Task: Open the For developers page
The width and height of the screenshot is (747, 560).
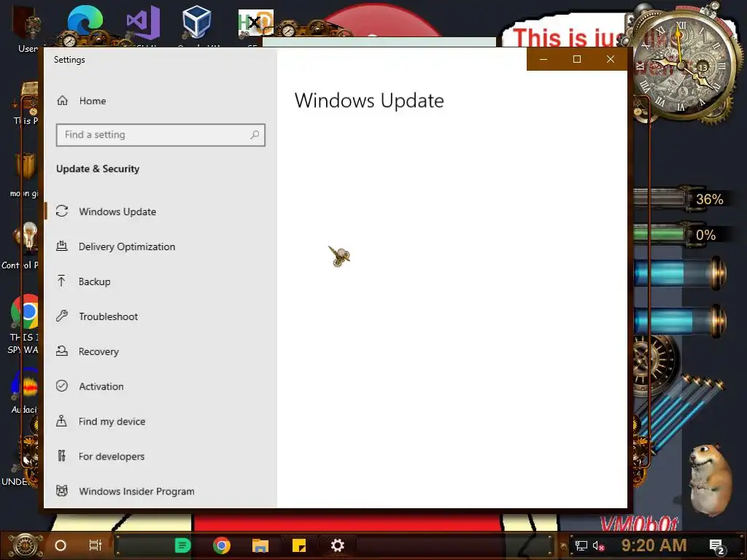Action: 160,456
